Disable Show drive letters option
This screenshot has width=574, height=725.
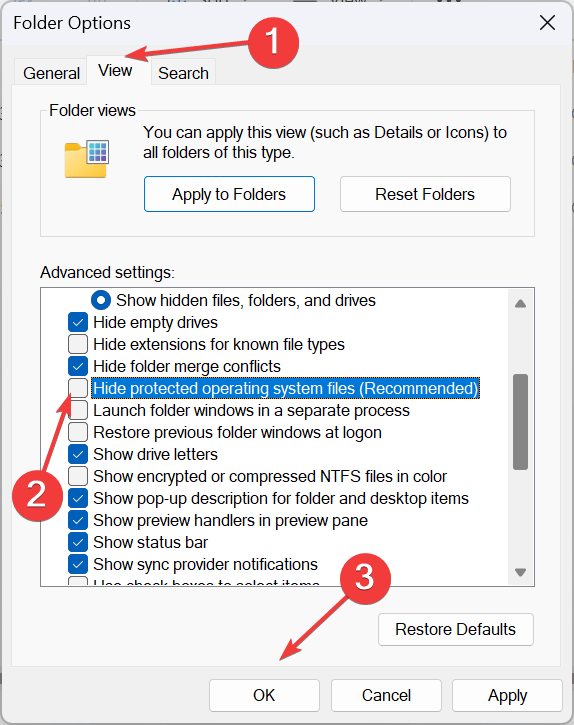(78, 454)
